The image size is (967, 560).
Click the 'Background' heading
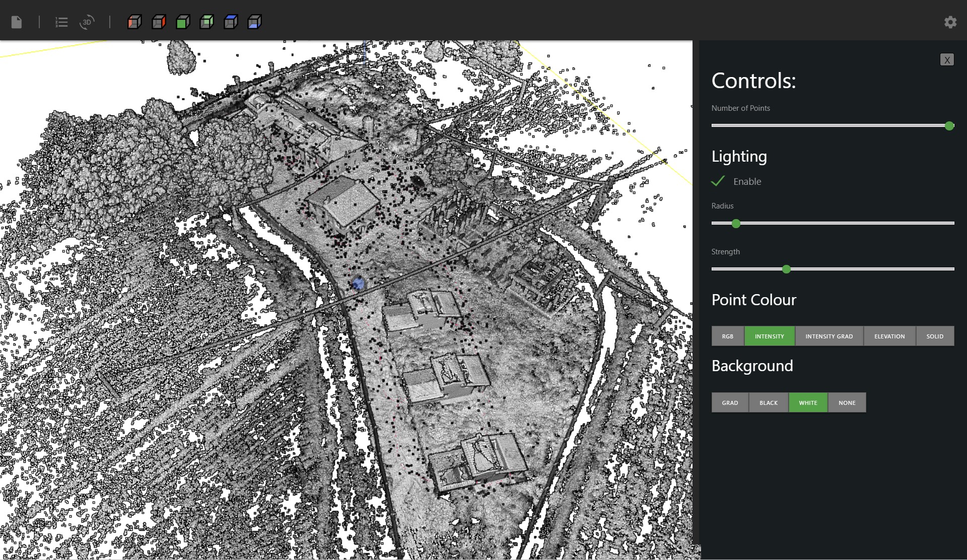coord(752,366)
